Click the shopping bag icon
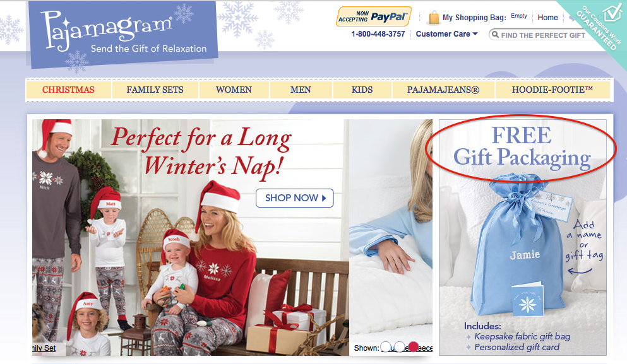Viewport: 627px width, 364px height. pos(433,18)
